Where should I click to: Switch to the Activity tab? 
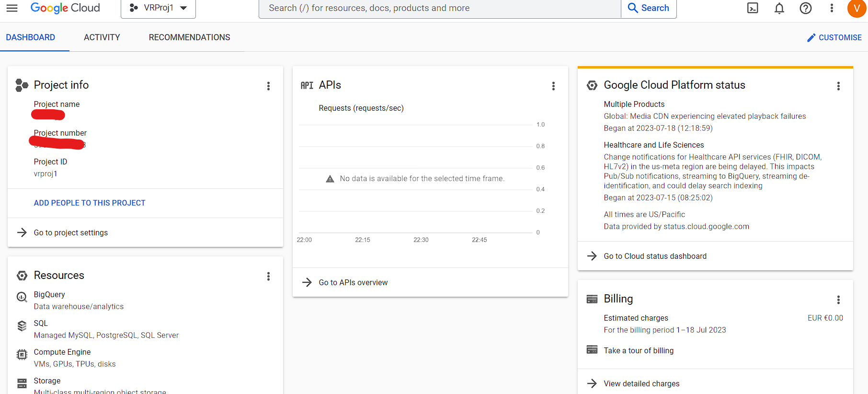click(x=102, y=37)
